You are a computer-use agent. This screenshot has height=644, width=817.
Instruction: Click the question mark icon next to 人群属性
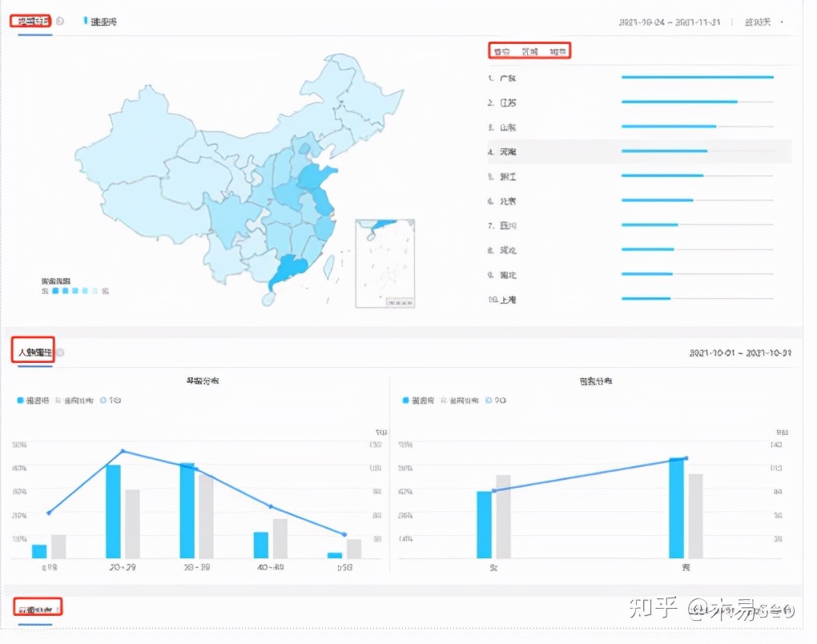(59, 353)
